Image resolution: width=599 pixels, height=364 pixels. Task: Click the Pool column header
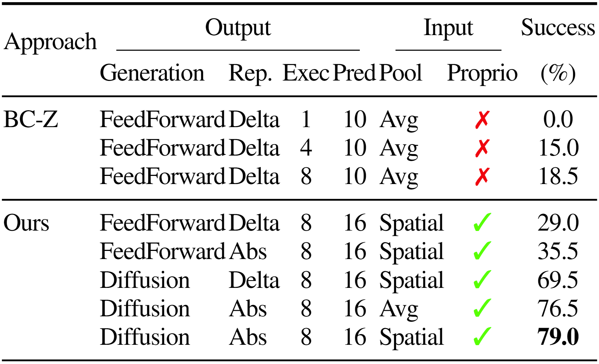pos(401,72)
